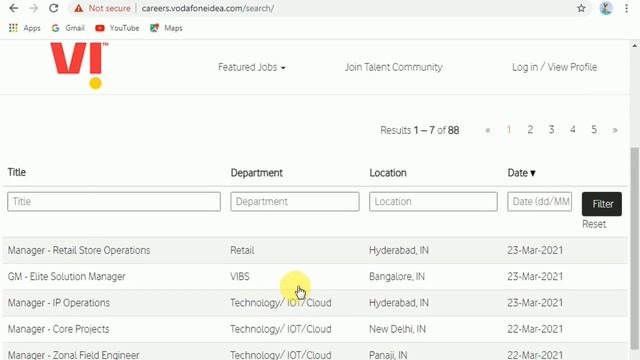Open Manager - Core Projects job
640x360 pixels.
pos(58,329)
